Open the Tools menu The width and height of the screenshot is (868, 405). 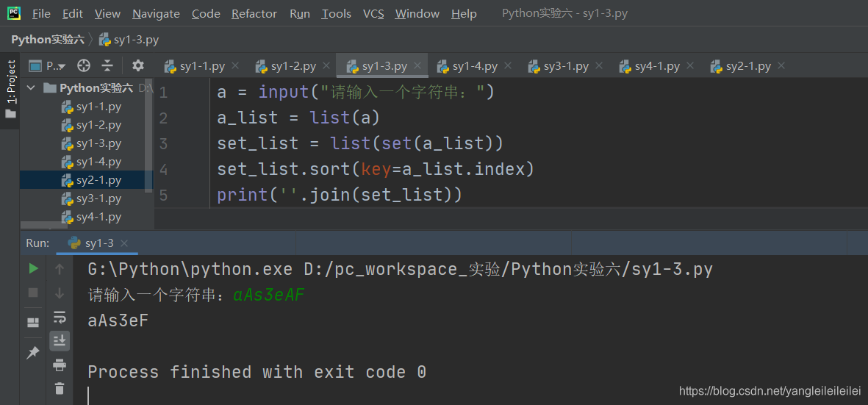tap(337, 14)
